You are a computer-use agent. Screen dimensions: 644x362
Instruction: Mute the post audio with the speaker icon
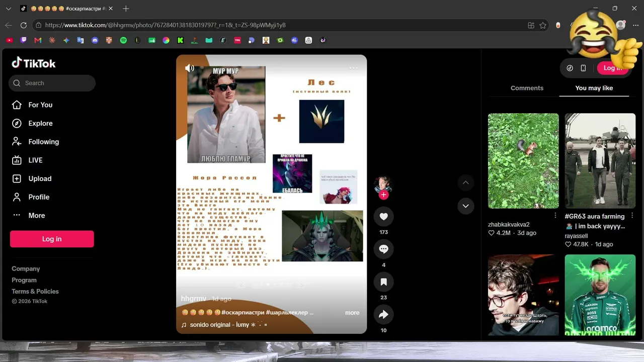pos(190,68)
